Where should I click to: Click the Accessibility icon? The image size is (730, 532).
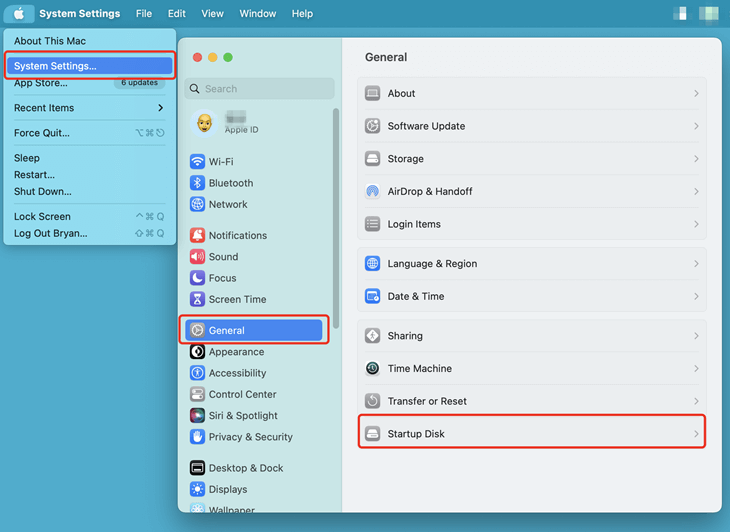(197, 373)
